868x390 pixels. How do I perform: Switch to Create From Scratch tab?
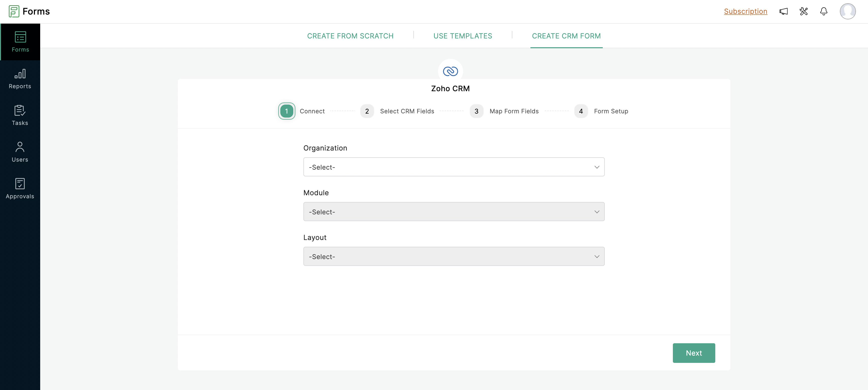[350, 36]
